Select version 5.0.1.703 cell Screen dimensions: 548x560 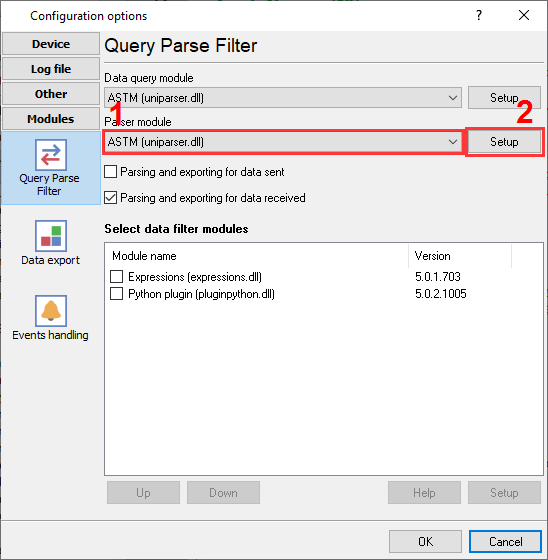[438, 276]
